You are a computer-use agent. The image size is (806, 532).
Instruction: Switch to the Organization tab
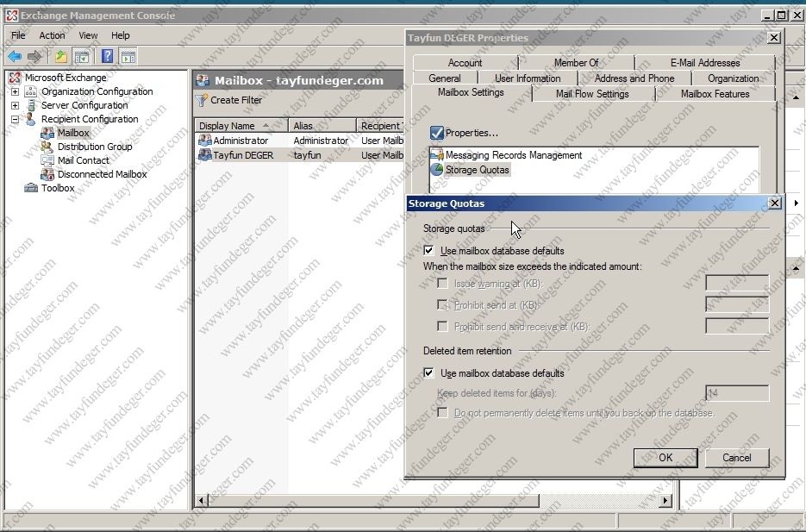click(733, 78)
